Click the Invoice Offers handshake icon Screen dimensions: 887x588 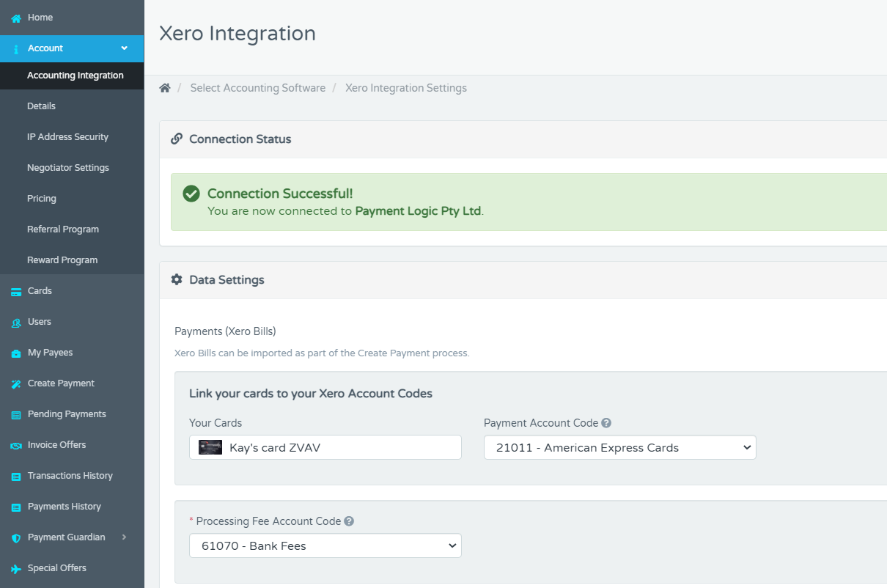tap(16, 446)
